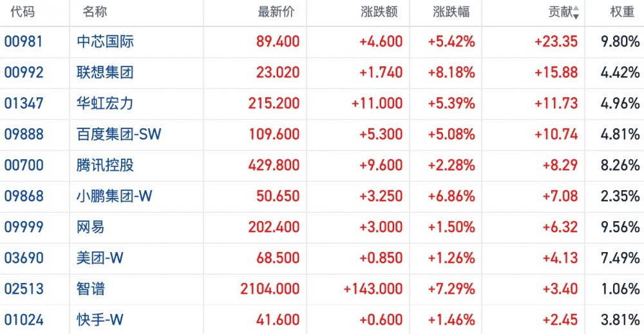Click the 贡献 sort arrows icon
Image resolution: width=644 pixels, height=334 pixels.
[576, 12]
